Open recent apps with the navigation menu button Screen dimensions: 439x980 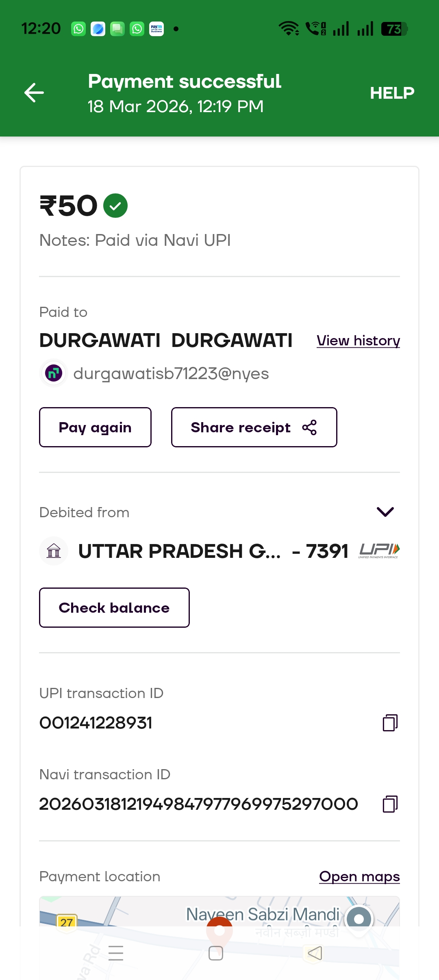click(x=116, y=953)
